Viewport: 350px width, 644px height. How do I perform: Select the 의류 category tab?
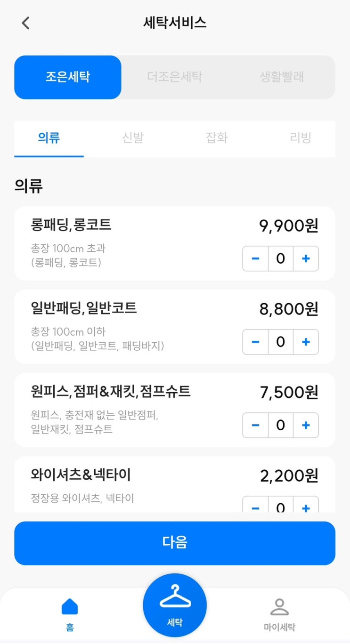pos(49,138)
